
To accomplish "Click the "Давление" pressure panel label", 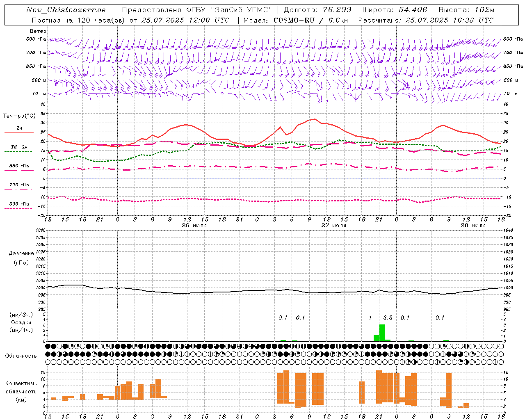I will tap(21, 253).
